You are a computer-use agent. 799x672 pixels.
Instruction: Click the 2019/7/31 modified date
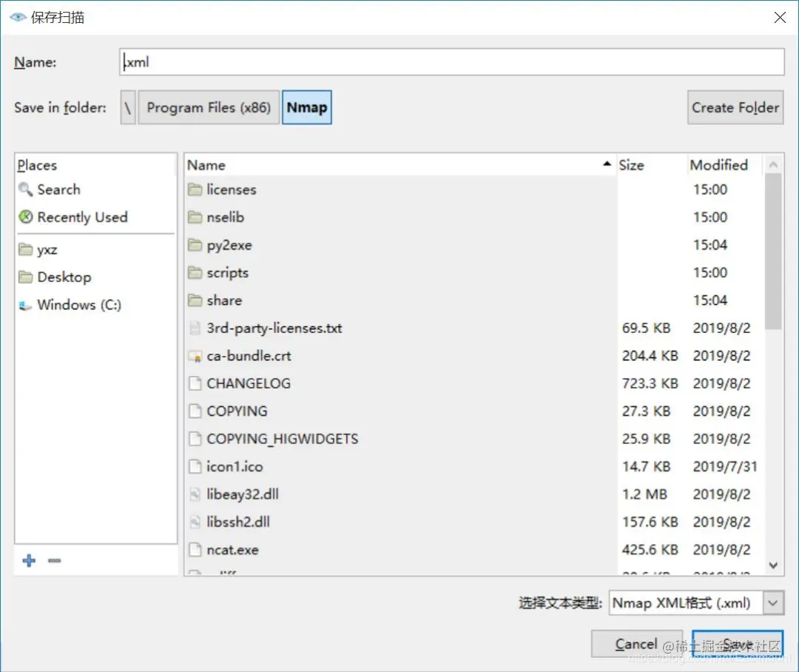pyautogui.click(x=724, y=466)
